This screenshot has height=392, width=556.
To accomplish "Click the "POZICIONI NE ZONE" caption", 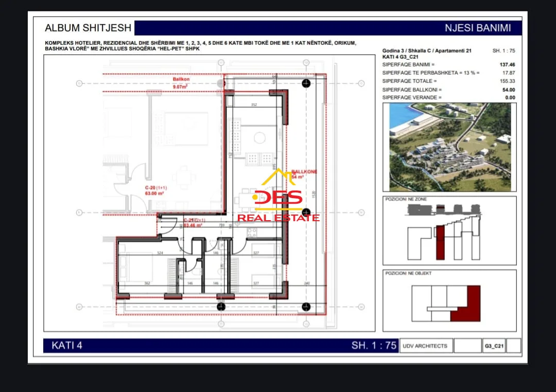I will pyautogui.click(x=406, y=199).
